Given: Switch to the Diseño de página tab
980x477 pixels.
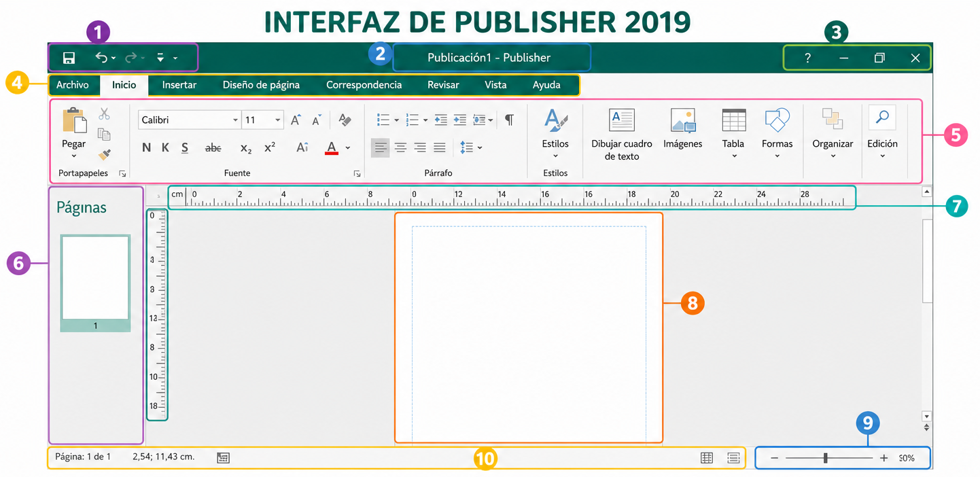Looking at the screenshot, I should point(261,85).
